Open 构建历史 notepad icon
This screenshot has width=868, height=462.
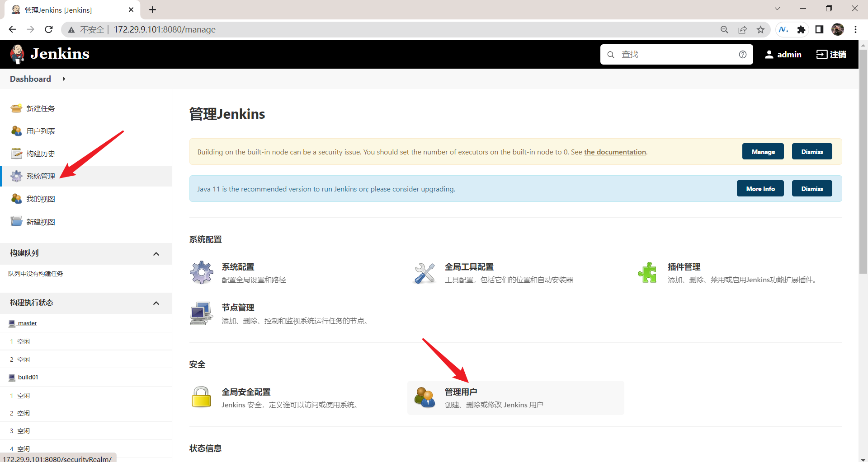tap(16, 154)
